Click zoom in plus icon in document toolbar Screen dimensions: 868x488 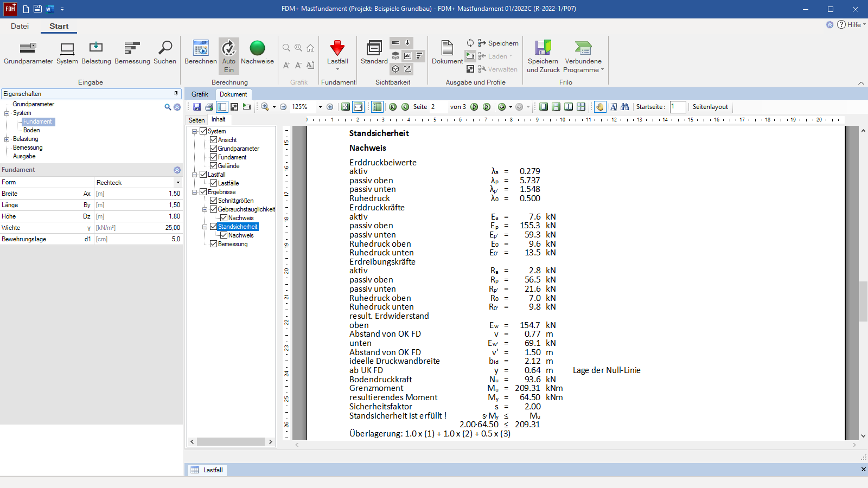click(330, 107)
